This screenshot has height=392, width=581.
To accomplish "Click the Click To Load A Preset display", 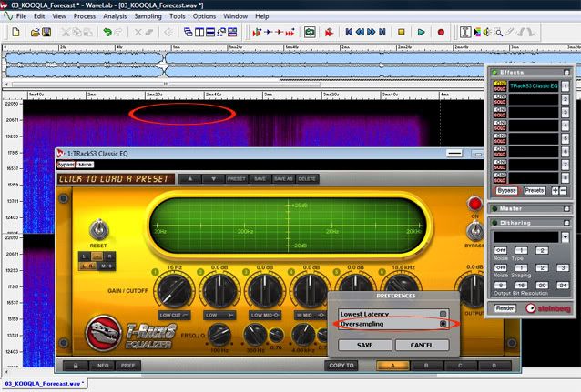I will coord(116,179).
